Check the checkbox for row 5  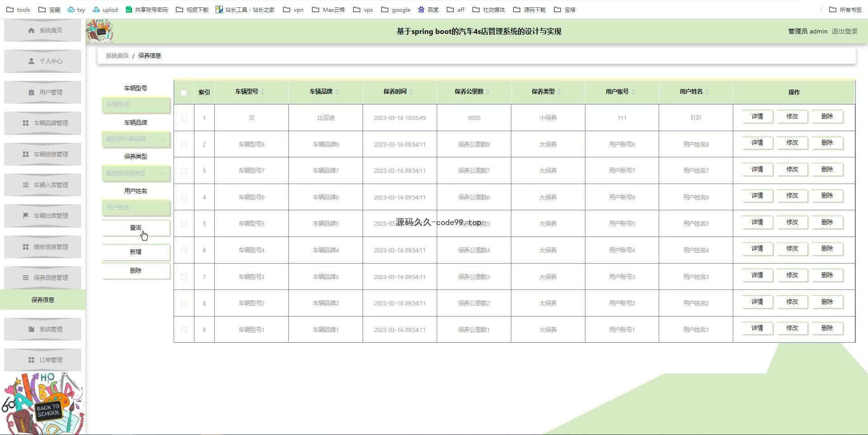coord(184,224)
